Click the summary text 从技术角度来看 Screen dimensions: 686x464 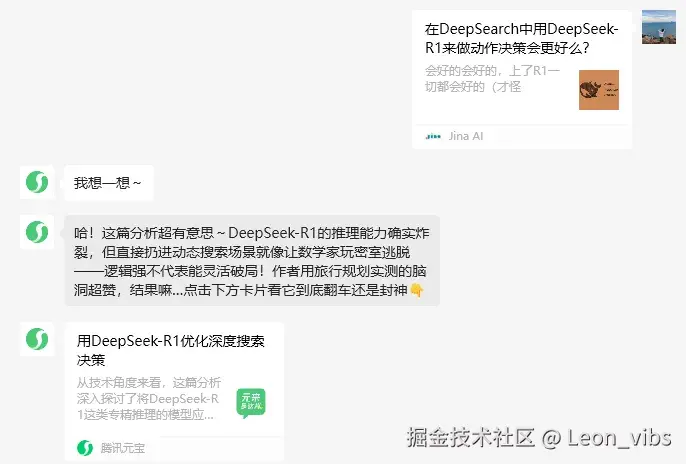149,398
